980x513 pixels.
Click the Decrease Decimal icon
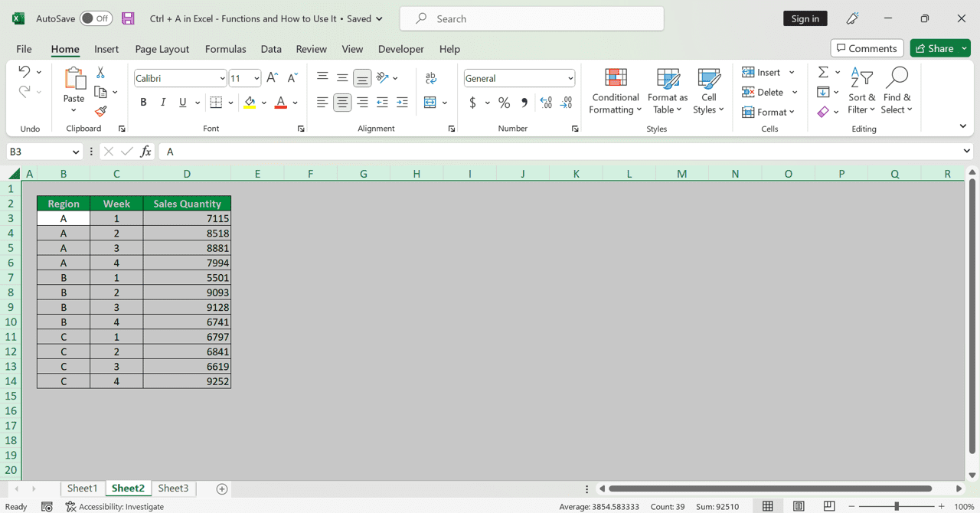point(567,103)
